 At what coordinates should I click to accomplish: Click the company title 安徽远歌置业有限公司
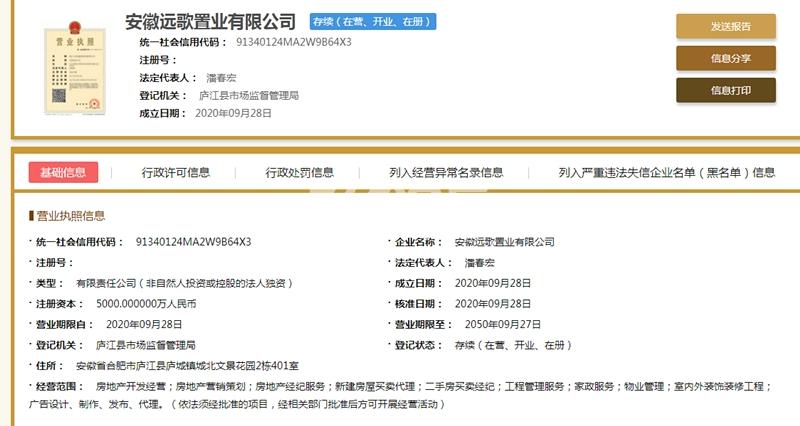pos(210,22)
